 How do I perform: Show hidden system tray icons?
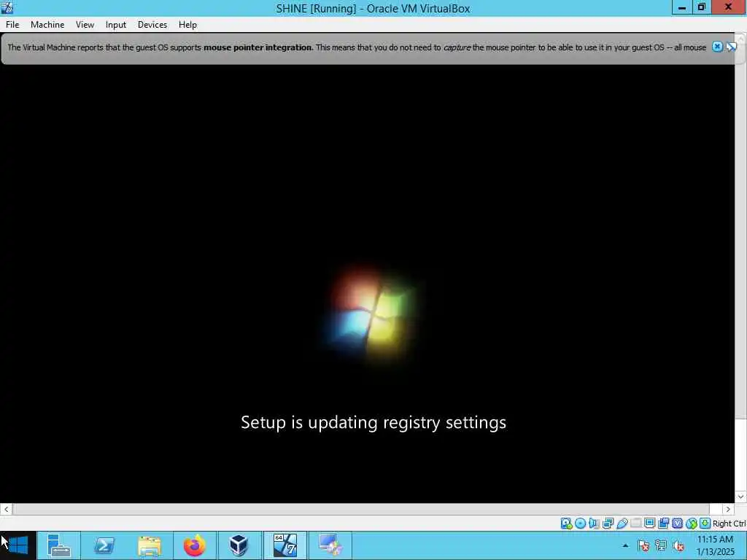(625, 545)
